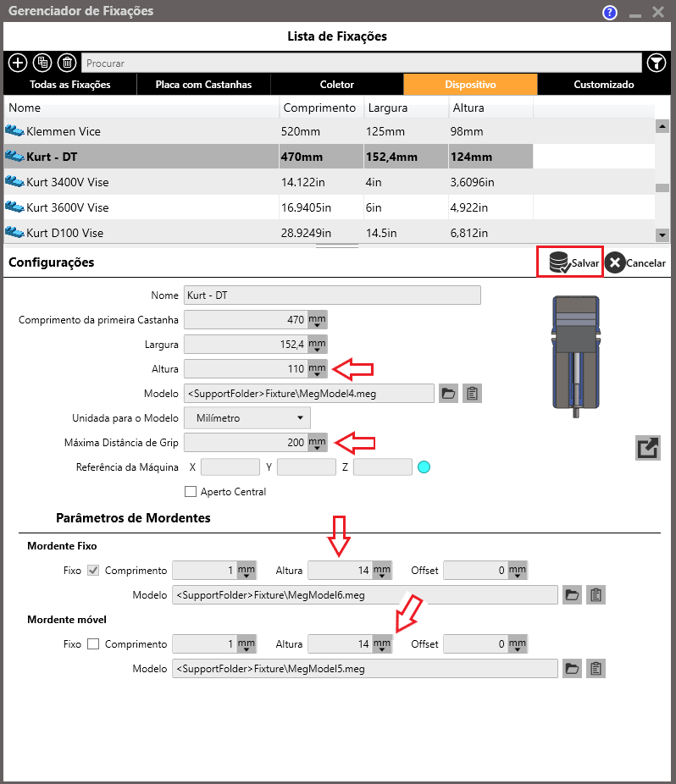Viewport: 676px width, 784px height.
Task: Click the Kurt 3600V Vise row icon
Action: click(x=14, y=207)
